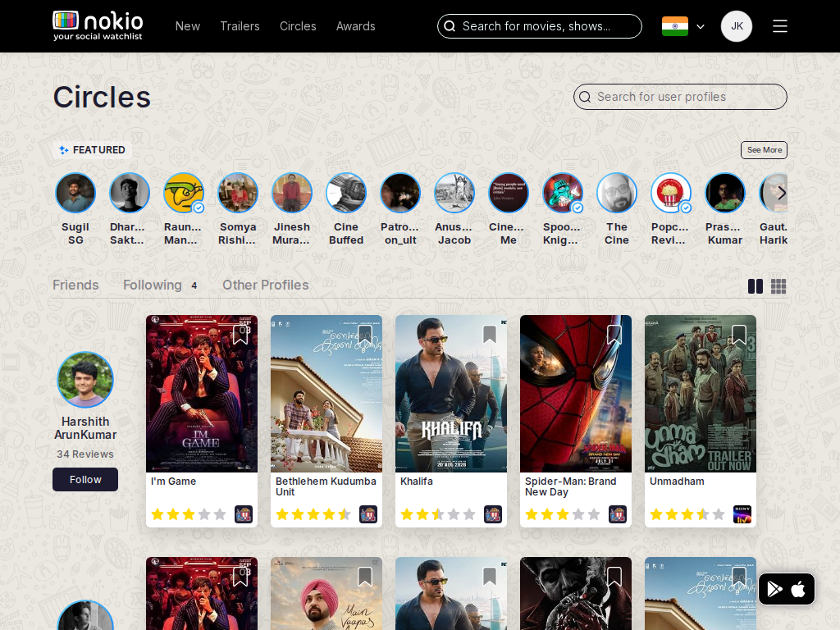Click the search magnifier in movie search
The width and height of the screenshot is (840, 630).
click(x=450, y=26)
